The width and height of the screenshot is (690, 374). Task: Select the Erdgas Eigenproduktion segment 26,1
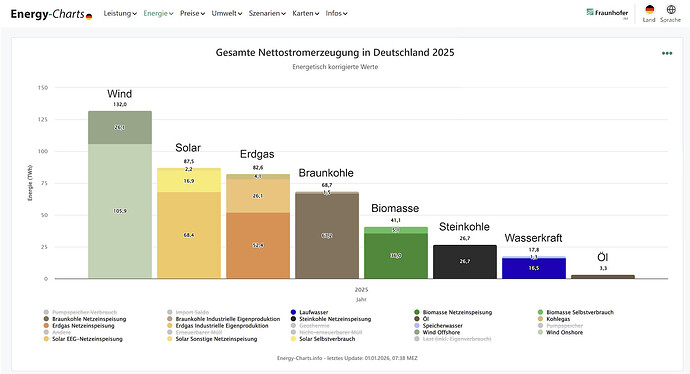pyautogui.click(x=258, y=196)
